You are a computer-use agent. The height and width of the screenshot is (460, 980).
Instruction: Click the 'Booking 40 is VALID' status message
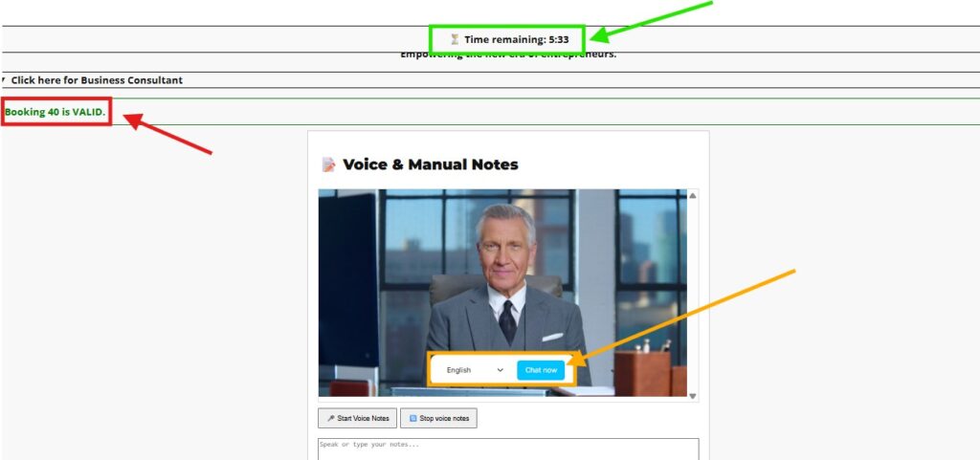tap(56, 112)
